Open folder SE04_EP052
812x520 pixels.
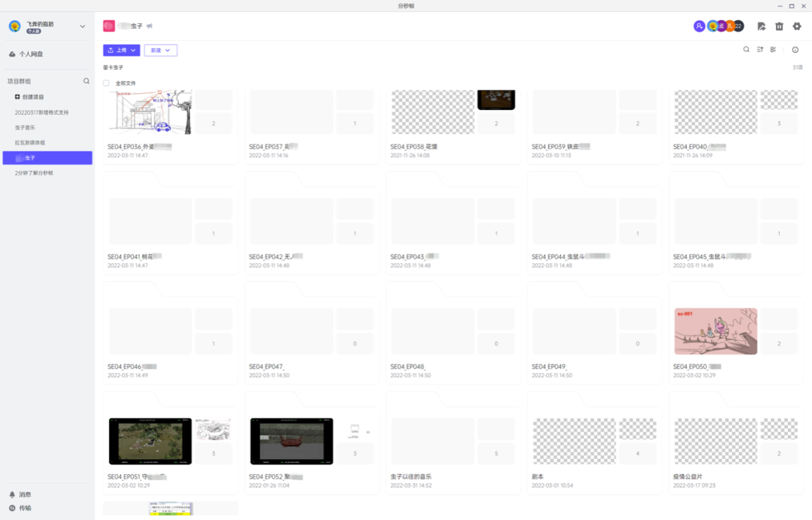point(312,443)
